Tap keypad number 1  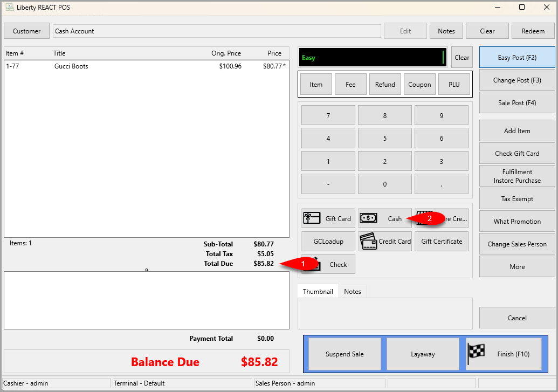(328, 161)
